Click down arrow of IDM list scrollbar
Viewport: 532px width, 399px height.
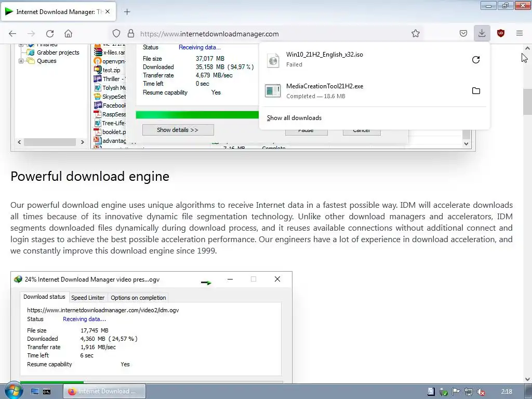click(x=467, y=144)
